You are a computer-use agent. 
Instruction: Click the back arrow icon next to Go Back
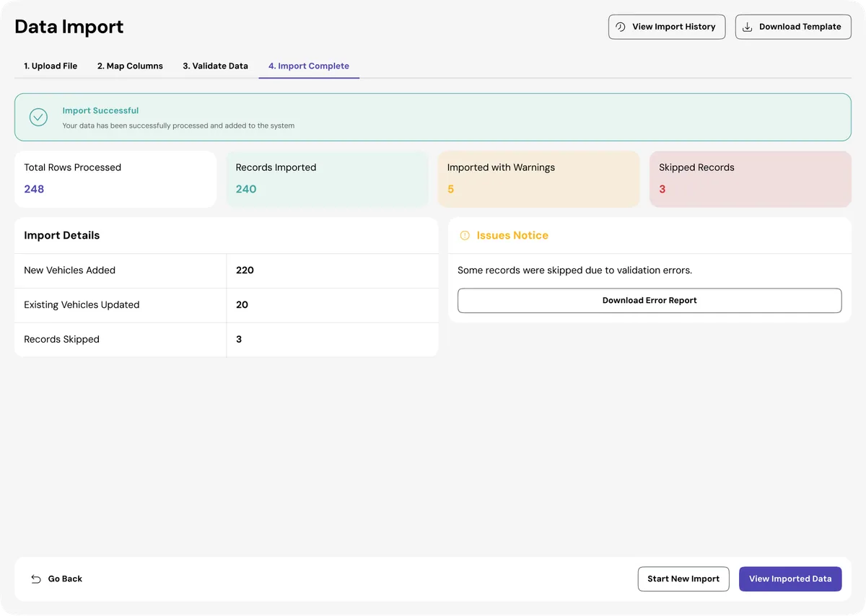point(35,578)
